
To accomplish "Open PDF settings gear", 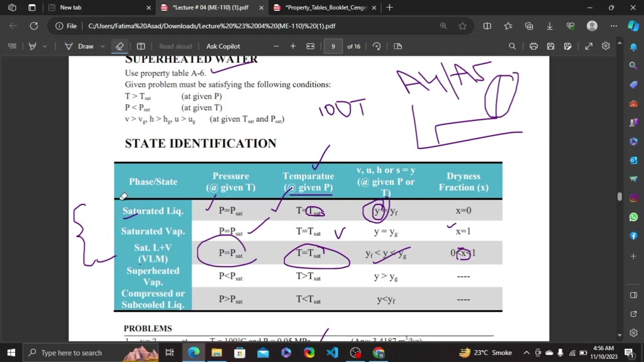I will (x=606, y=46).
